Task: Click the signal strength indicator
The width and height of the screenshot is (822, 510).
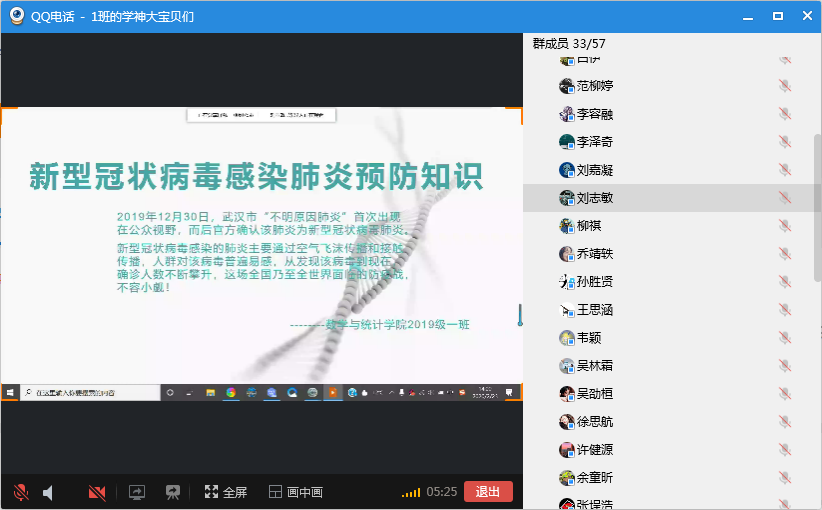Action: tap(411, 493)
